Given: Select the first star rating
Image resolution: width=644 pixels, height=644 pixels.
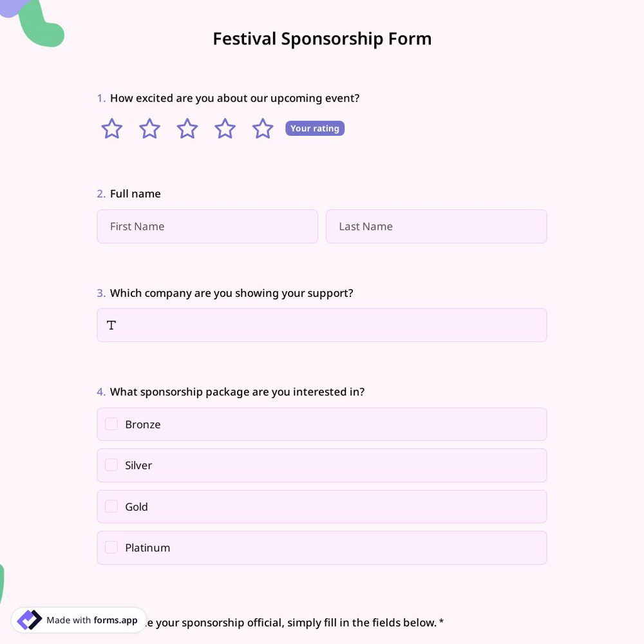Looking at the screenshot, I should point(111,128).
